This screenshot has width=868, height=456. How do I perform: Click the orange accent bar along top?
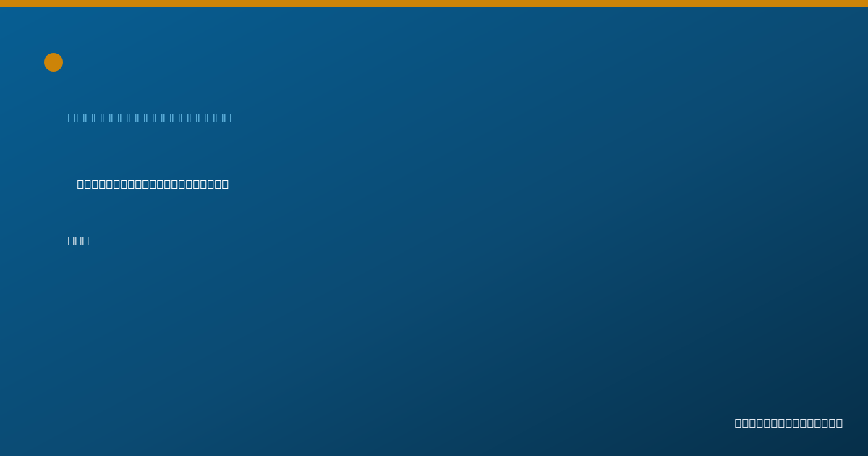tap(434, 4)
